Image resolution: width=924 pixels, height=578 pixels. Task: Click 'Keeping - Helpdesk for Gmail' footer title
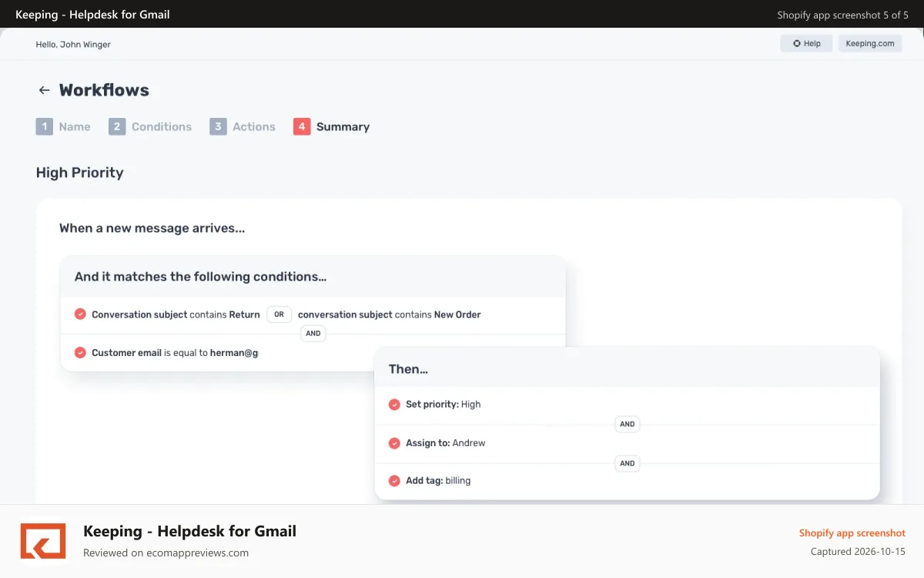[189, 531]
